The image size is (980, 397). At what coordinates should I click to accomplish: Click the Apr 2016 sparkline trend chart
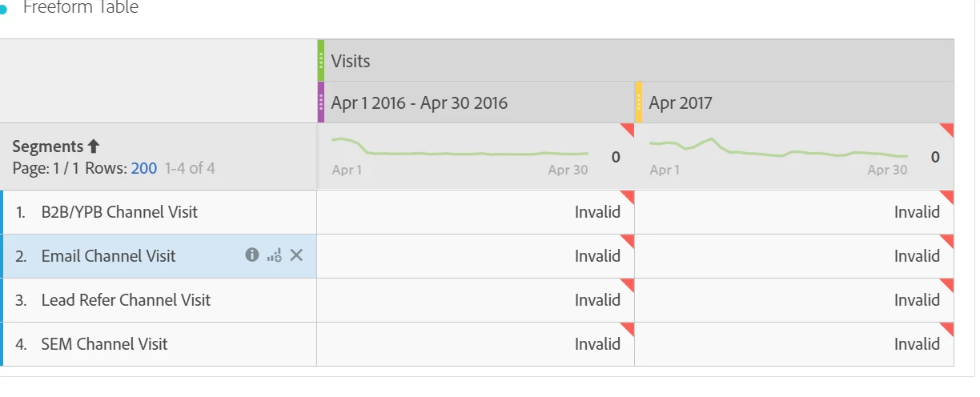[x=460, y=149]
